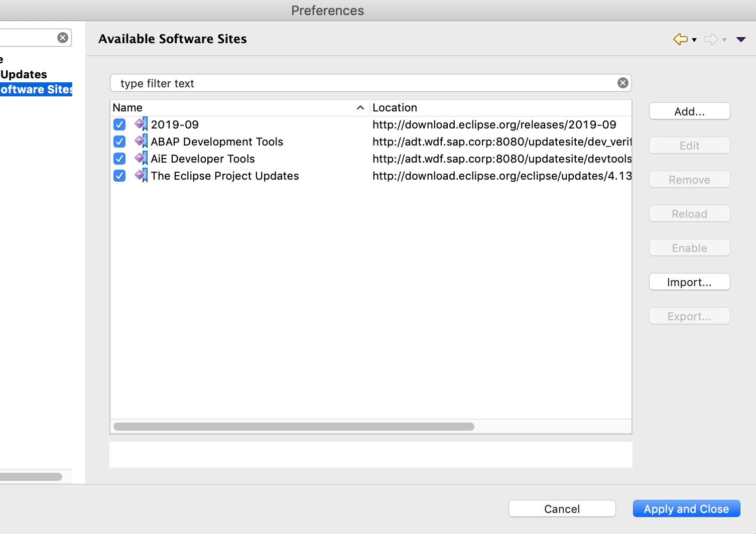The height and width of the screenshot is (534, 756).
Task: Select the Software Sites sidebar tree item
Action: coord(36,89)
